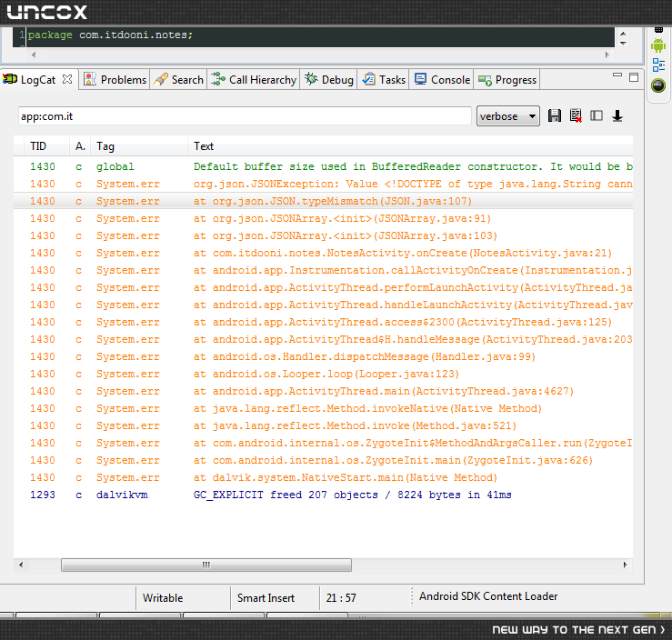Click the round dark icon in sidebar

point(658,85)
